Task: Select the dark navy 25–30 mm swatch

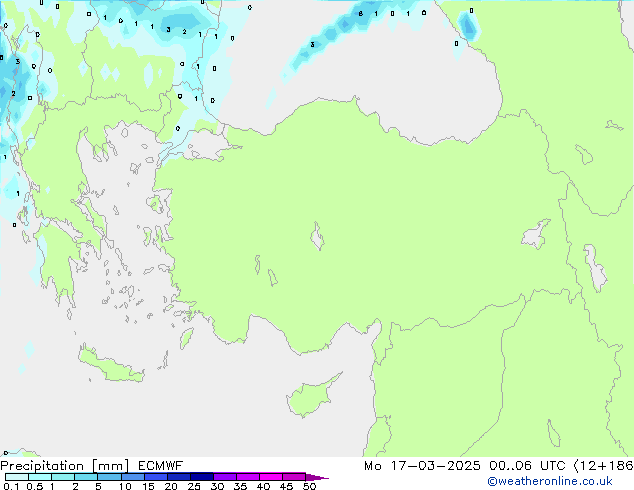Action: 201,477
